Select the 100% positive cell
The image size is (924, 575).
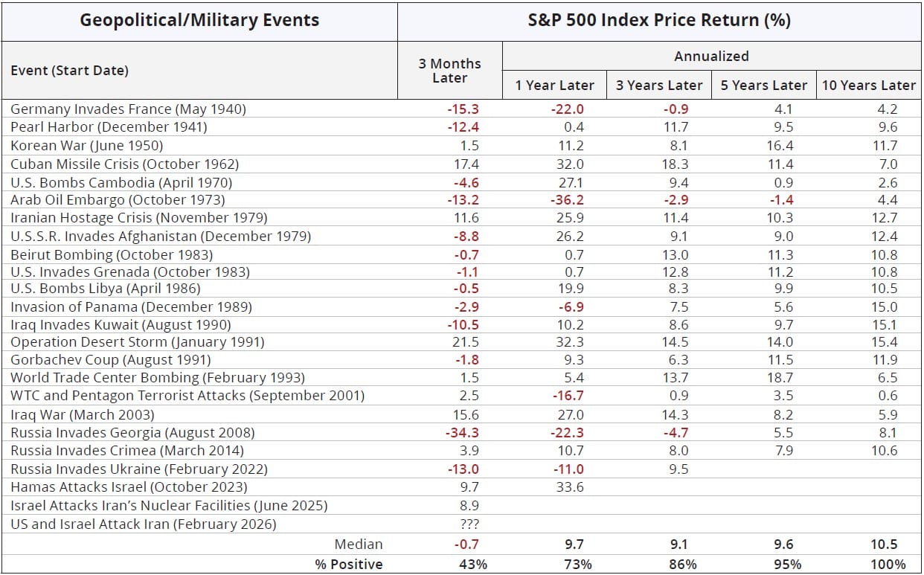(x=888, y=565)
